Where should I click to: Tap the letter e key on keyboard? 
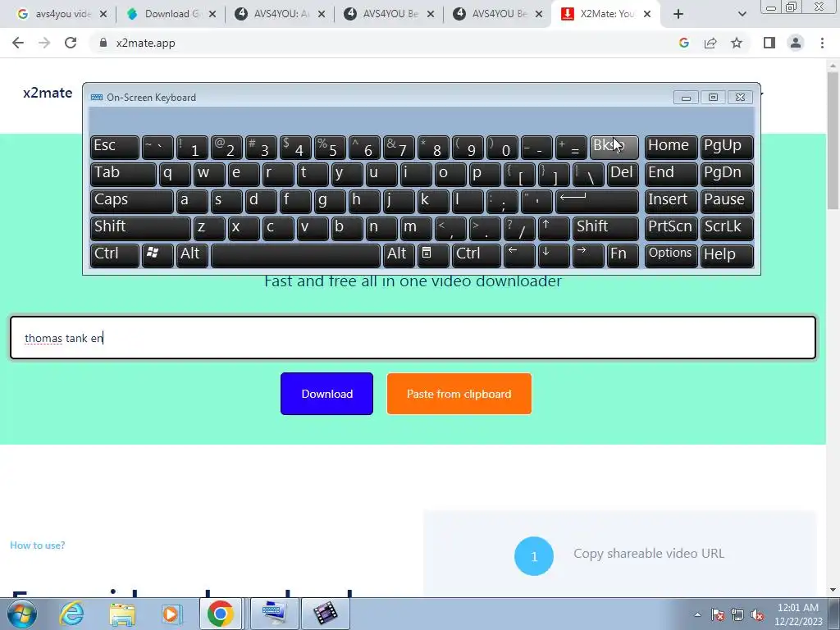tap(243, 174)
